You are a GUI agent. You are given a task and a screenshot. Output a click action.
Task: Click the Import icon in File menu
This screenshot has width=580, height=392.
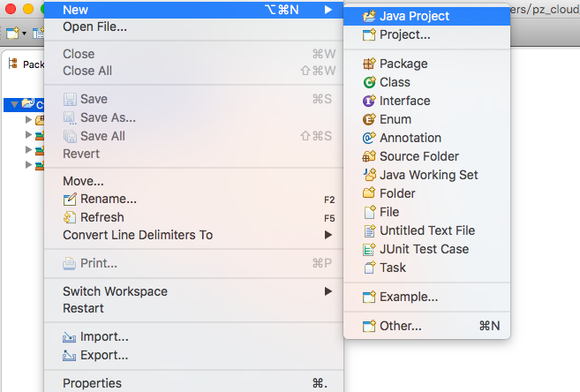pos(70,337)
